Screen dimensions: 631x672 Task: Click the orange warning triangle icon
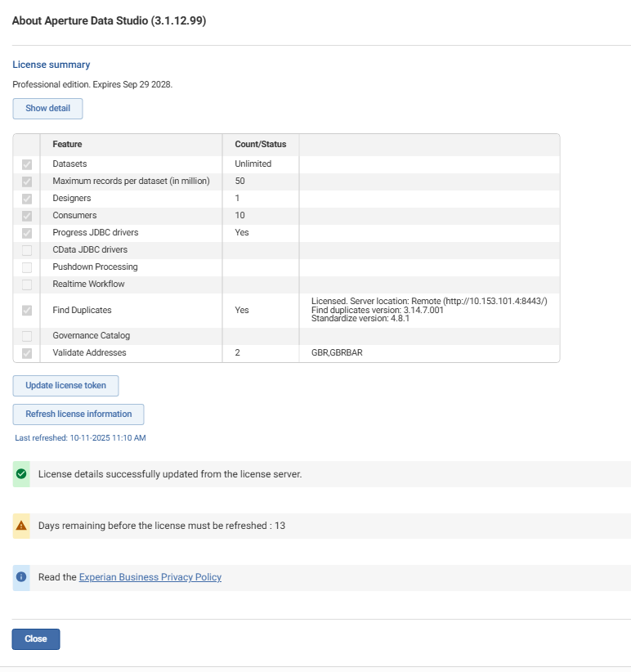[x=21, y=526]
